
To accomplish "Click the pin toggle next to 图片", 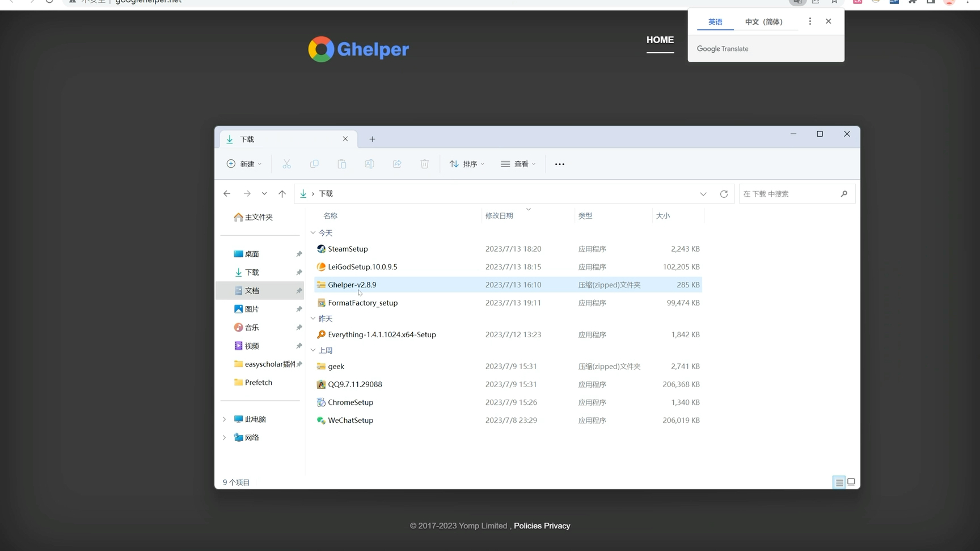I will 299,309.
